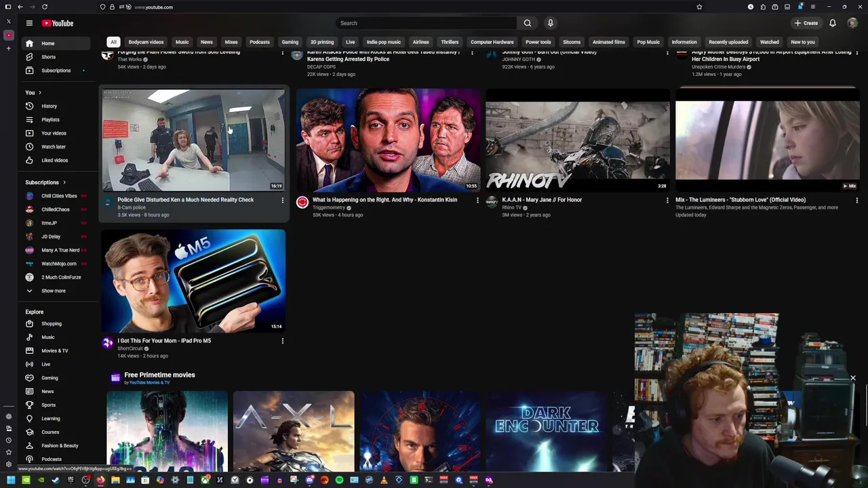Click the YouTube logo
This screenshot has height=488, width=868.
58,23
